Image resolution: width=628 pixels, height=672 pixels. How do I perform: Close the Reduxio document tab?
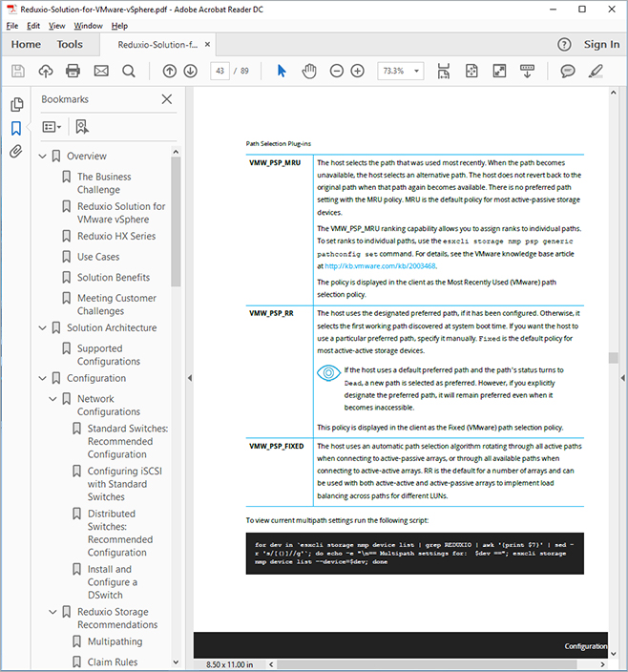(207, 44)
